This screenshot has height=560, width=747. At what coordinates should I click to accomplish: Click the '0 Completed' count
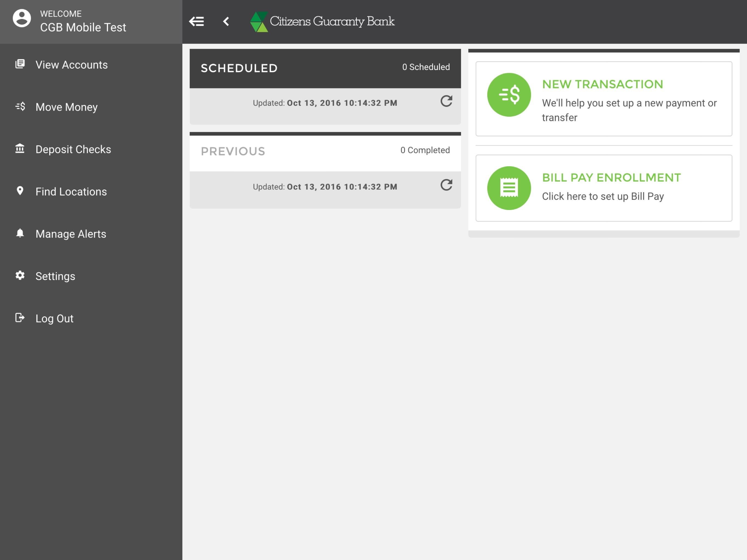[425, 150]
